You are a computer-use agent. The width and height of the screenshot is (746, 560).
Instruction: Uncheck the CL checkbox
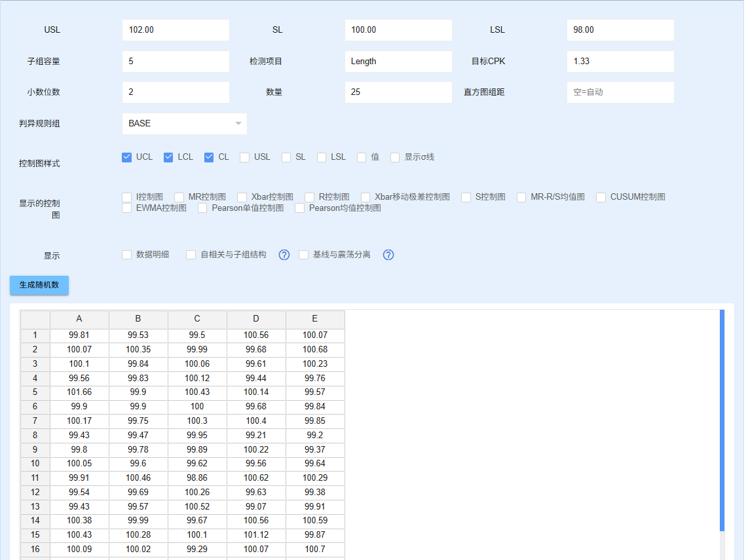point(209,157)
